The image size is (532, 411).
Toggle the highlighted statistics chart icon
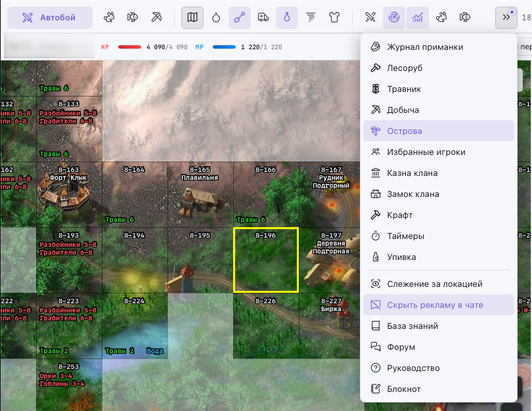coord(418,17)
